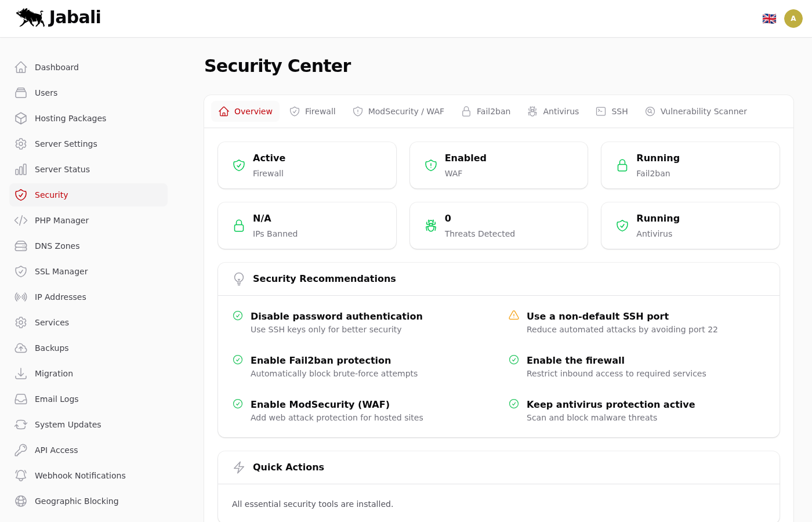812x522 pixels.
Task: Click the Dashboard home icon
Action: [21, 67]
